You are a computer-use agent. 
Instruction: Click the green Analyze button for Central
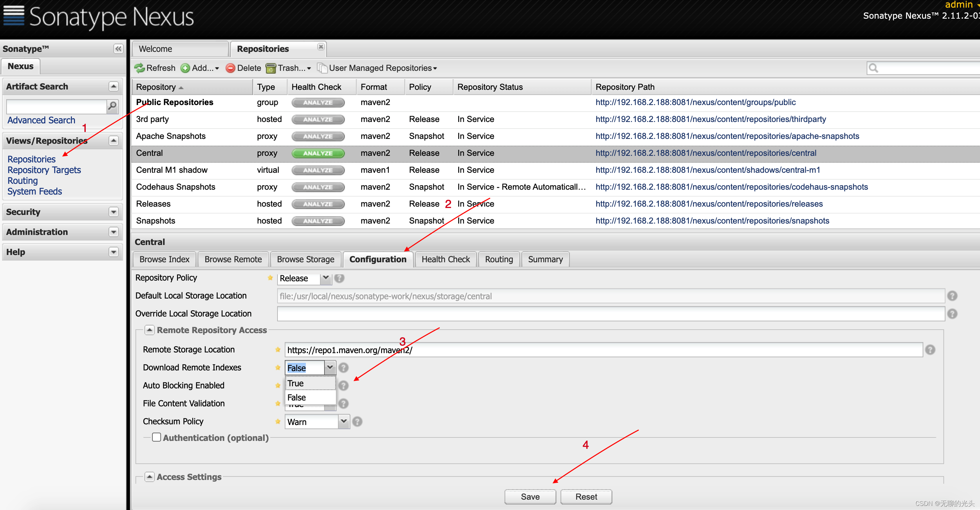(318, 153)
